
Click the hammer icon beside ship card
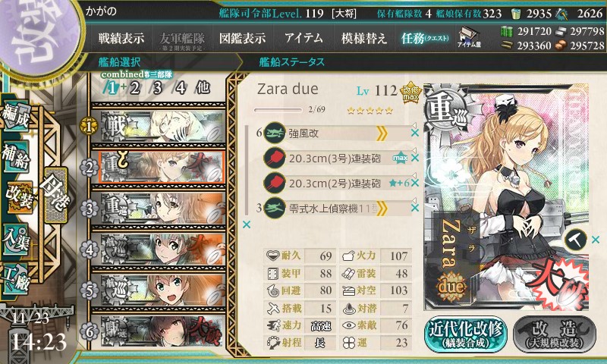point(575,240)
